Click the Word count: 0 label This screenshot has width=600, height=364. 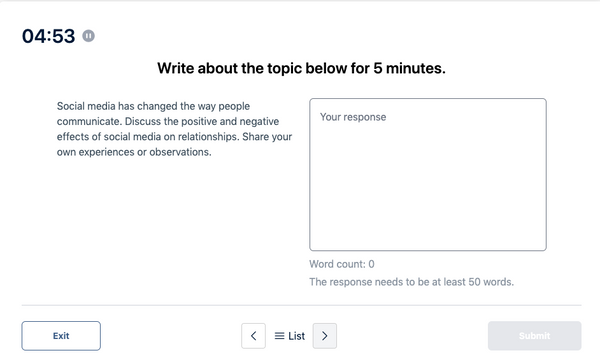point(342,264)
